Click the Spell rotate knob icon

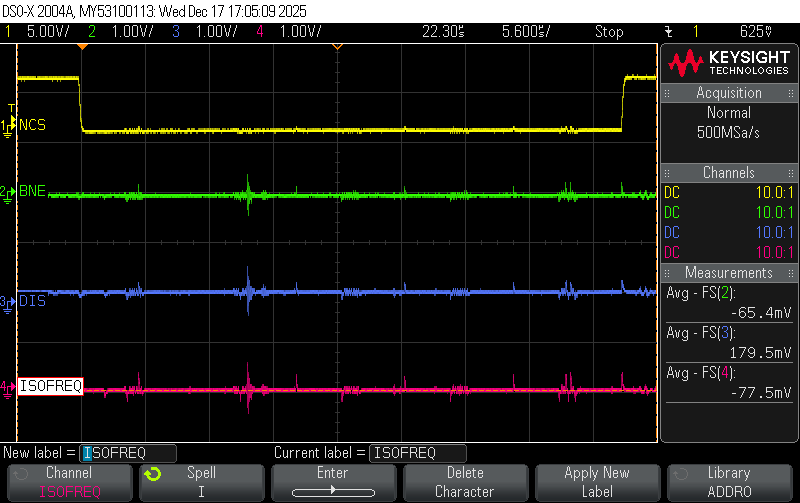pos(153,474)
